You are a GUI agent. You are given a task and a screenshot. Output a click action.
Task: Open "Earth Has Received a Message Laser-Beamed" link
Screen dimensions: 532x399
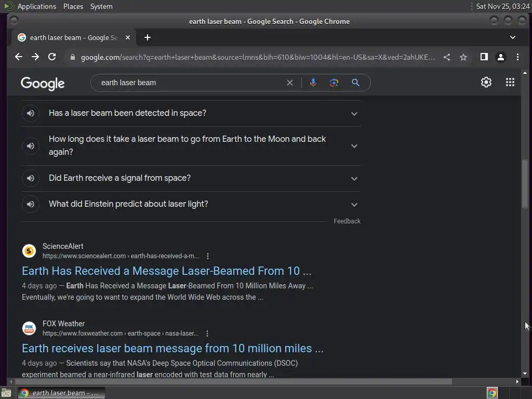point(167,271)
